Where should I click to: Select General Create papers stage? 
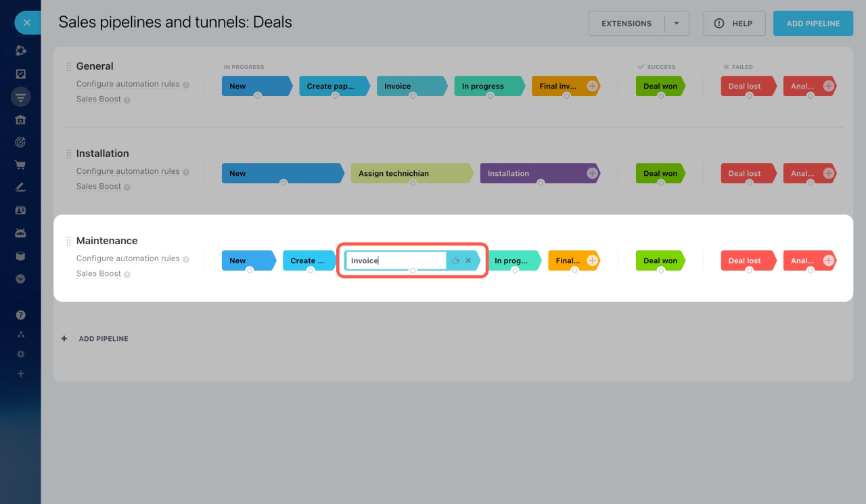[x=335, y=86]
